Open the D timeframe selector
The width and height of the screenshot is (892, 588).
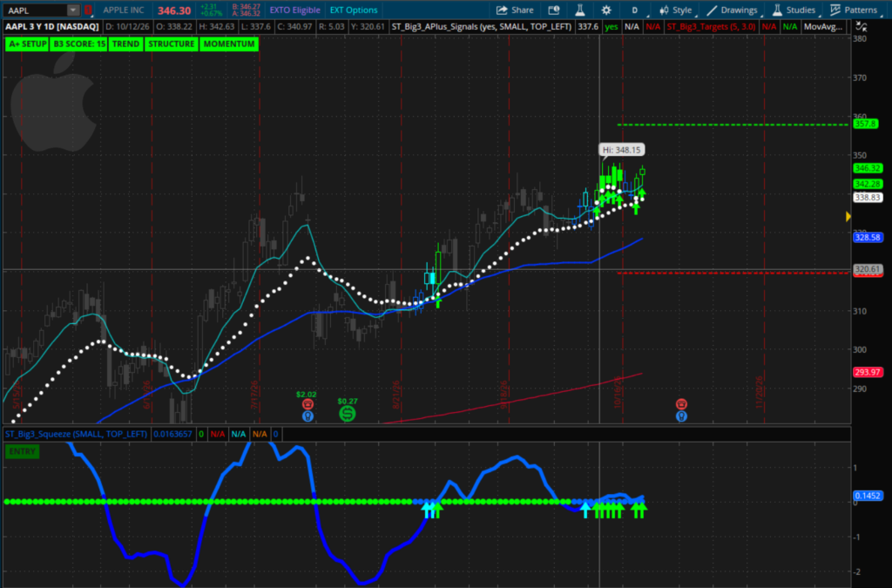pos(635,10)
